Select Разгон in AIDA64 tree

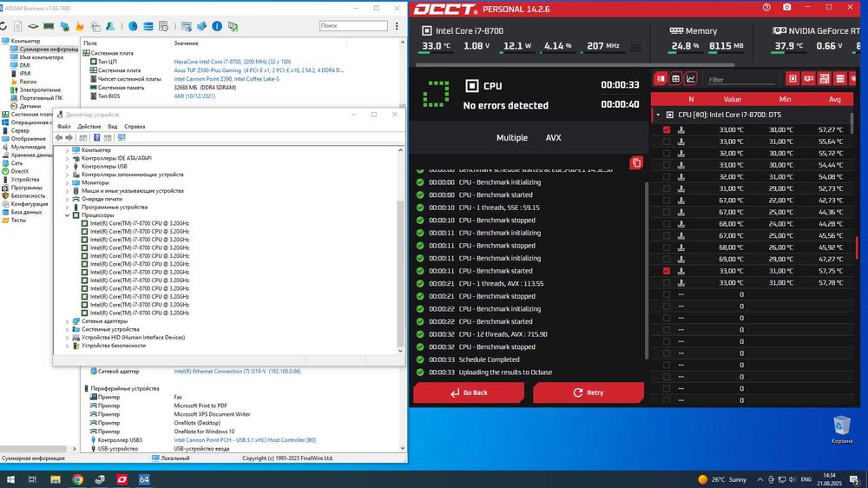point(28,82)
